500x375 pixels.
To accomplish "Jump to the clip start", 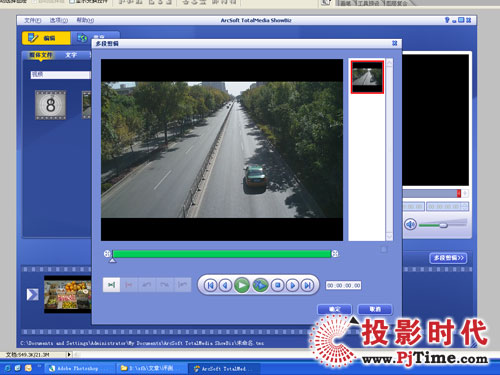I will (x=210, y=285).
